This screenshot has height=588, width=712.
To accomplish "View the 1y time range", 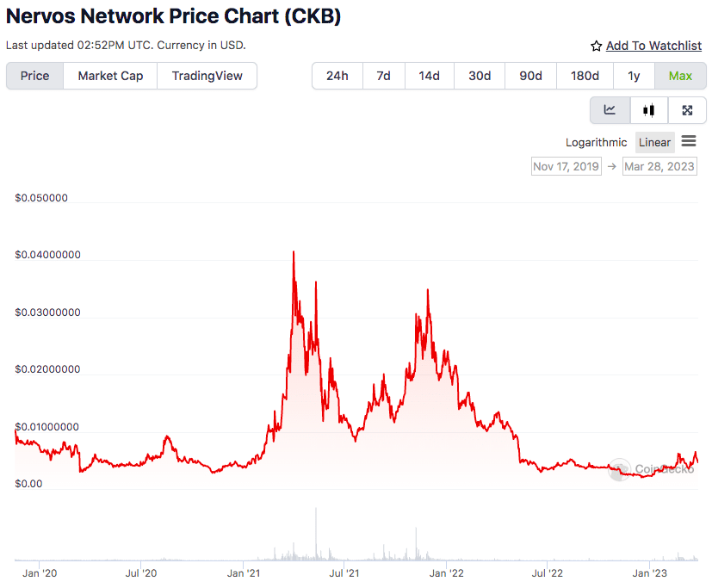I will coord(634,76).
